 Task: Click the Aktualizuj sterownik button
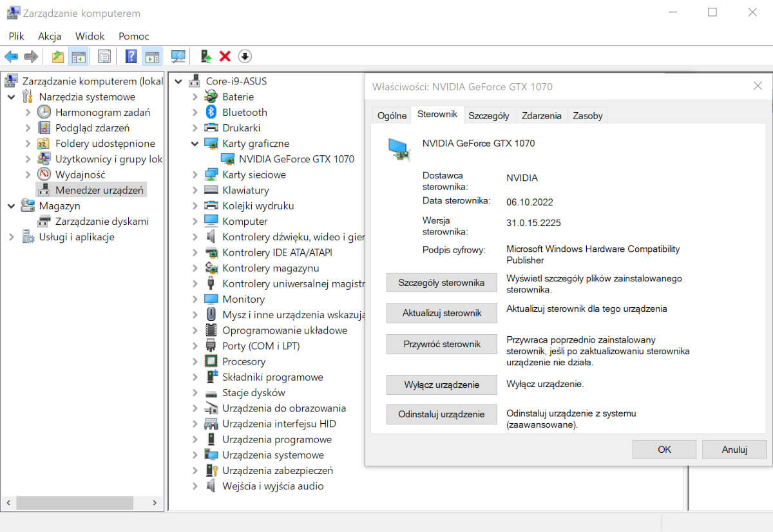pos(441,313)
